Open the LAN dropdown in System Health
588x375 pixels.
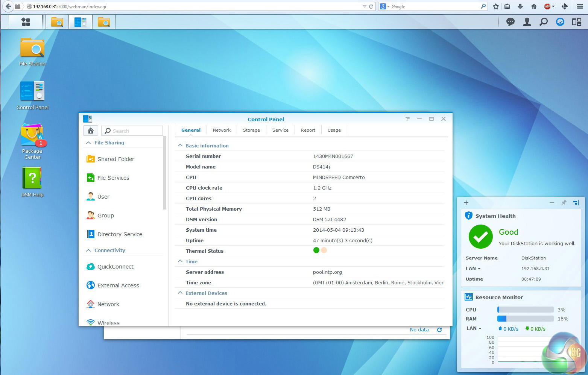pos(473,269)
